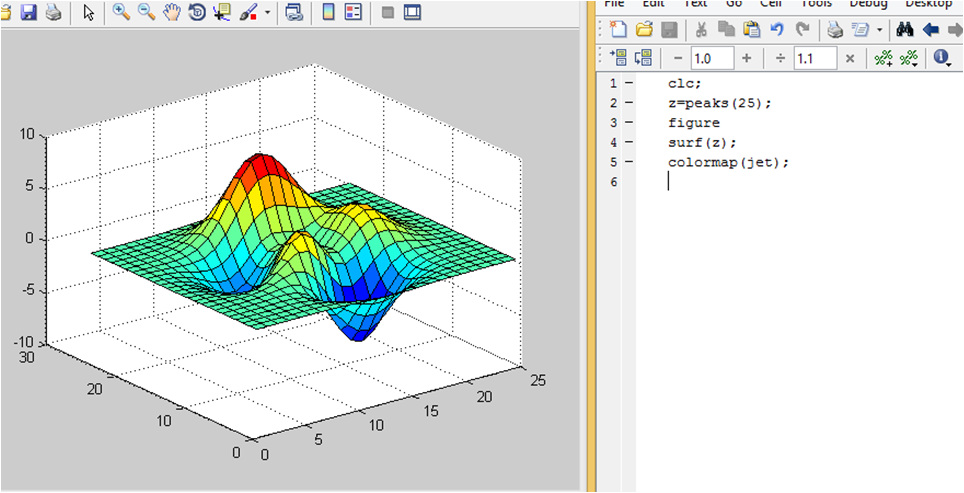Viewport: 964px width, 493px height.
Task: Open the Edit menu in editor
Action: pos(653,4)
